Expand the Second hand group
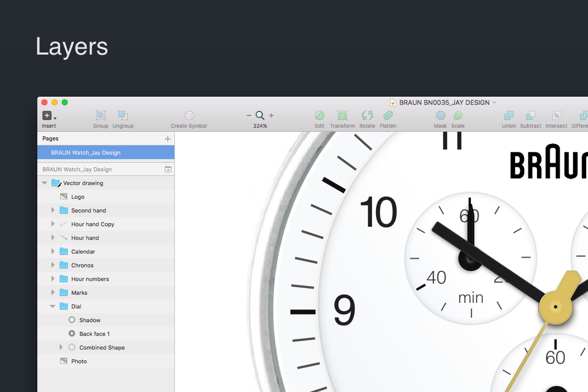This screenshot has height=392, width=588. [53, 210]
